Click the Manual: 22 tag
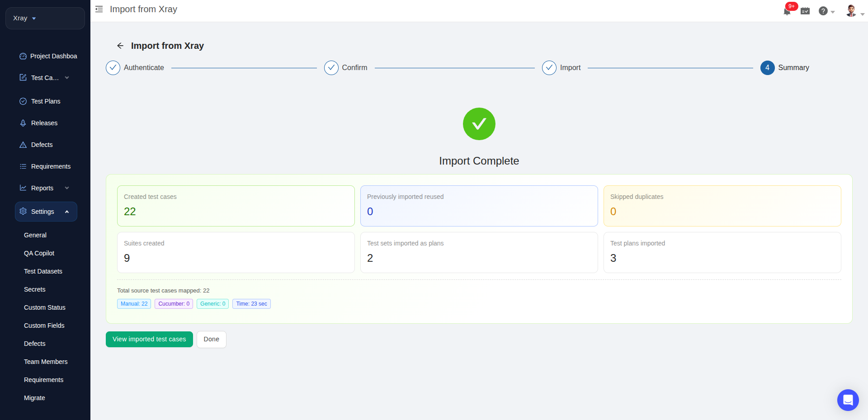Image resolution: width=868 pixels, height=420 pixels. 134,304
